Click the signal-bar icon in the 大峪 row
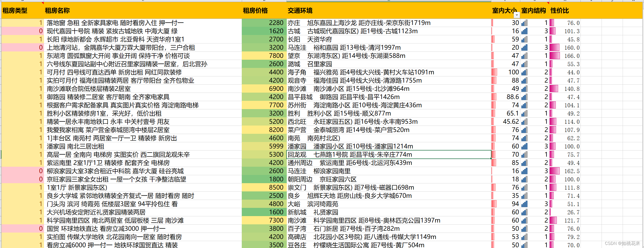The image size is (644, 248). pos(524,204)
